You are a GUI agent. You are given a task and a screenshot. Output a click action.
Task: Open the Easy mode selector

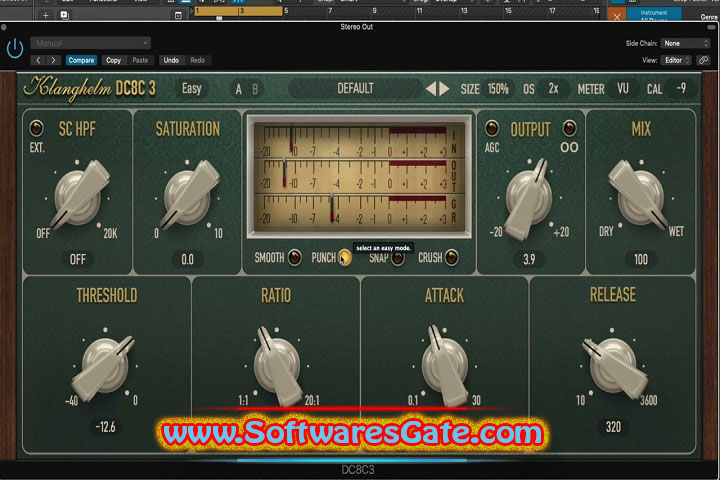(191, 89)
